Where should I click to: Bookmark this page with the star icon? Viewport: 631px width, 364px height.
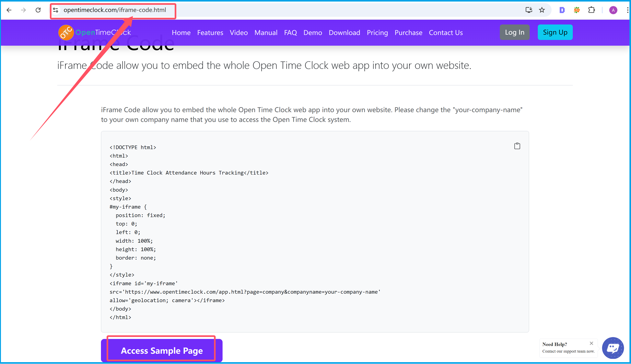tap(542, 10)
